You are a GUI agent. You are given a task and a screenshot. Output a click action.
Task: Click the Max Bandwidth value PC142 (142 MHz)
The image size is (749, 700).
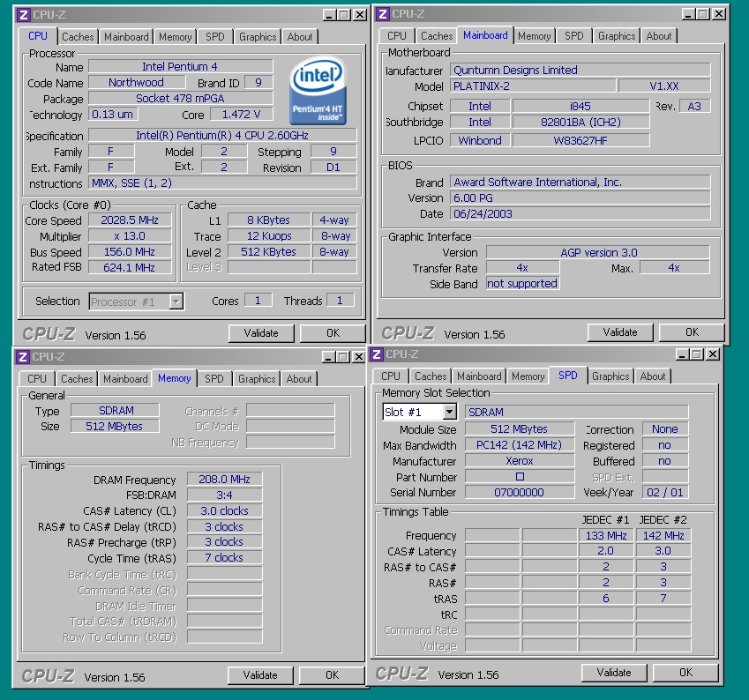click(x=520, y=445)
